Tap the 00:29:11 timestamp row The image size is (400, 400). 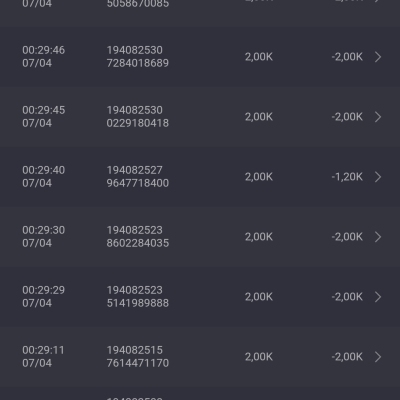click(x=200, y=357)
